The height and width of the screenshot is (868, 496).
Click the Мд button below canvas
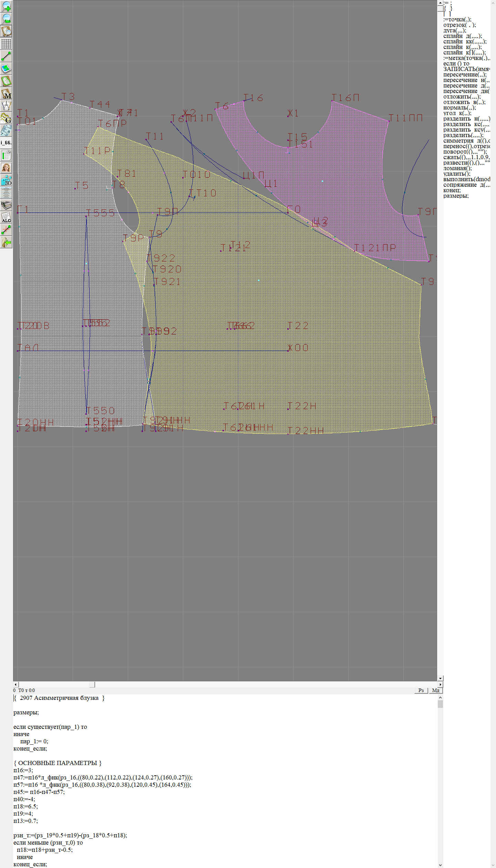point(436,690)
